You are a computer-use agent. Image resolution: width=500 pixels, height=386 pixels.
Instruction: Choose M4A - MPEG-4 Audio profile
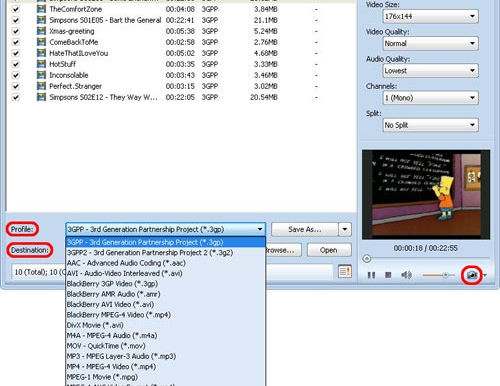166,335
